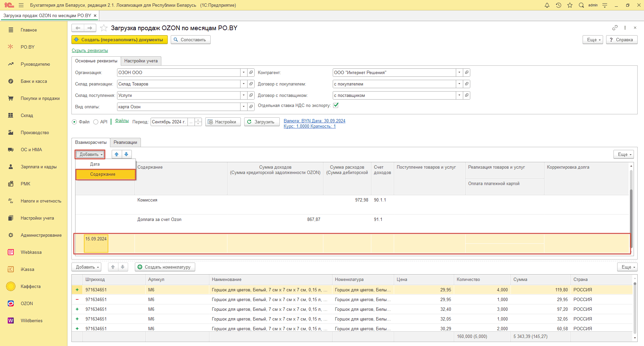
Task: Click Создать (перезаполнить) документы button
Action: tap(119, 40)
